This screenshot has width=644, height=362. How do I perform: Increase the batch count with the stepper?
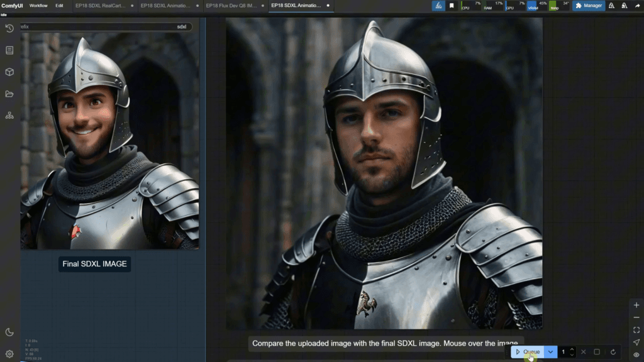tap(572, 349)
